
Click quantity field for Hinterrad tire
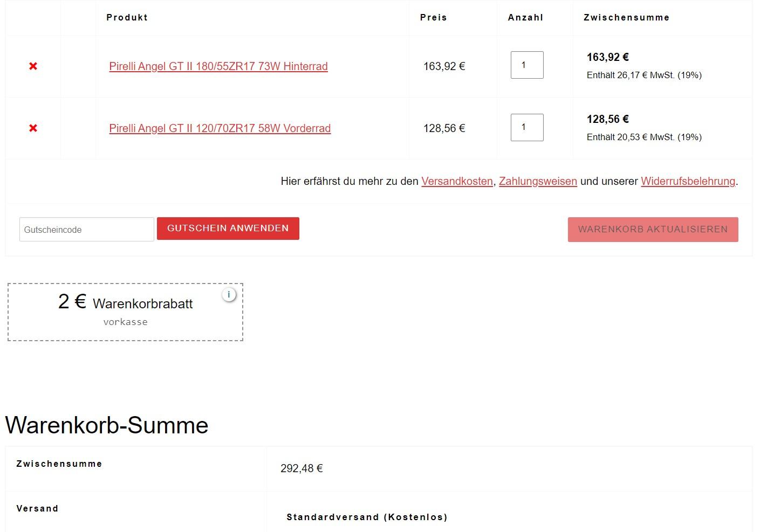click(x=527, y=65)
